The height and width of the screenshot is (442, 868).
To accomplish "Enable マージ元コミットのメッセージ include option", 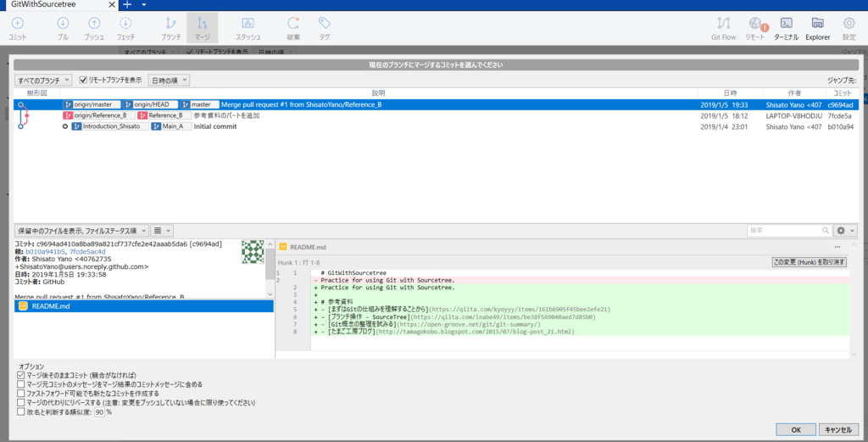I will pyautogui.click(x=20, y=383).
